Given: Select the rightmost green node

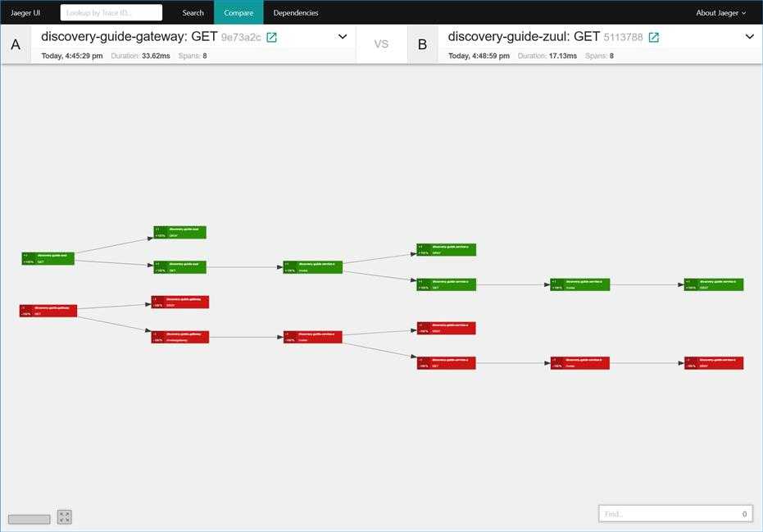Looking at the screenshot, I should pyautogui.click(x=714, y=284).
